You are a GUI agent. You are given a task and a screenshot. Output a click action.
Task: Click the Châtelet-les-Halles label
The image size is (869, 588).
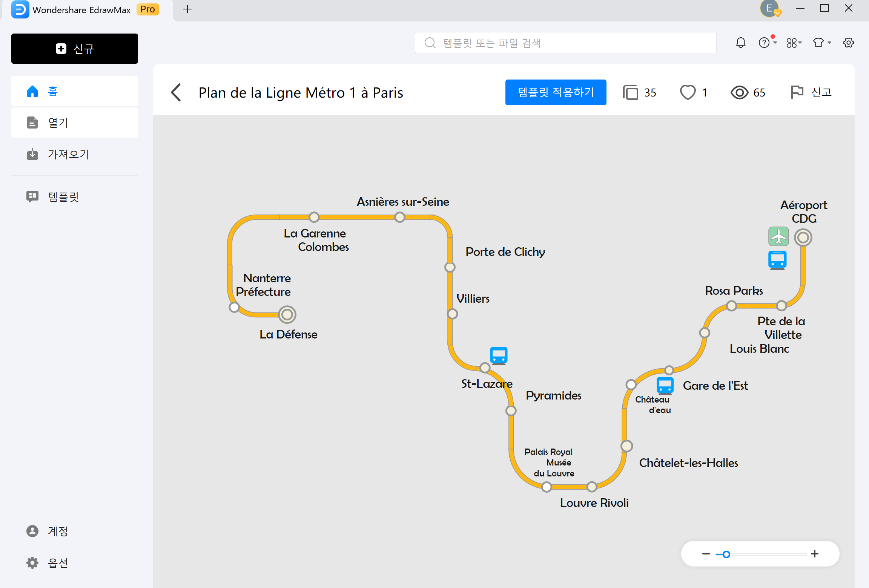tap(688, 463)
